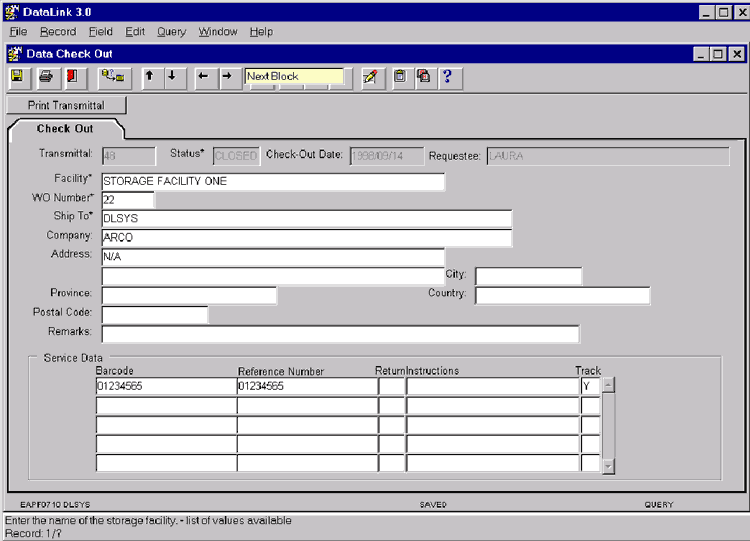Click the Remarks input field
This screenshot has width=750, height=541.
click(341, 333)
